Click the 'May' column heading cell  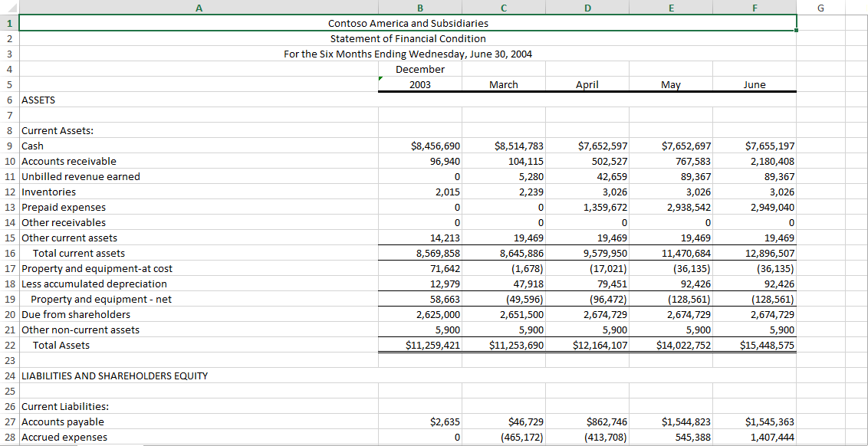pos(671,84)
